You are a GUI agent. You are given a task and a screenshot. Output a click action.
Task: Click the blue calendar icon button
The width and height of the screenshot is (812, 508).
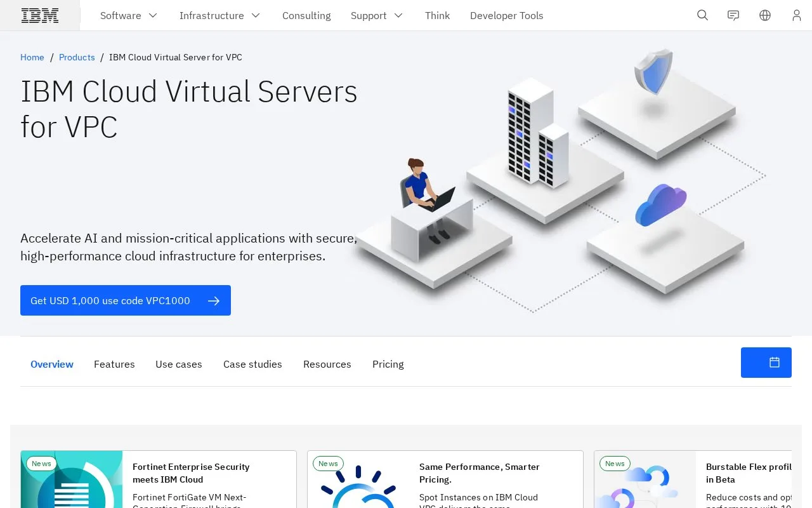766,363
